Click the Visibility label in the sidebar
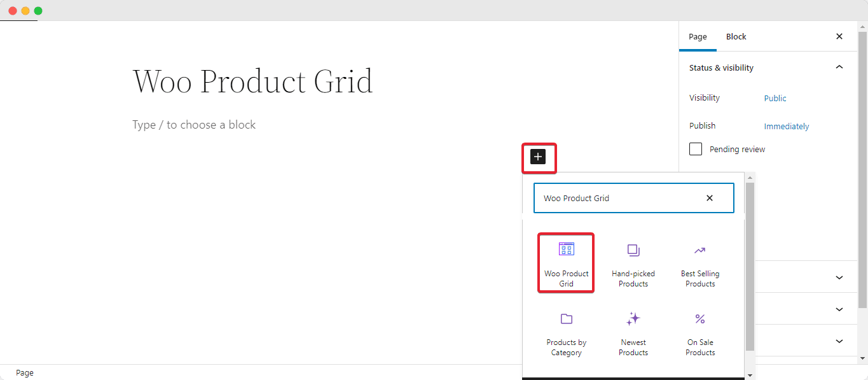Screen dimensions: 868x380 pyautogui.click(x=705, y=98)
